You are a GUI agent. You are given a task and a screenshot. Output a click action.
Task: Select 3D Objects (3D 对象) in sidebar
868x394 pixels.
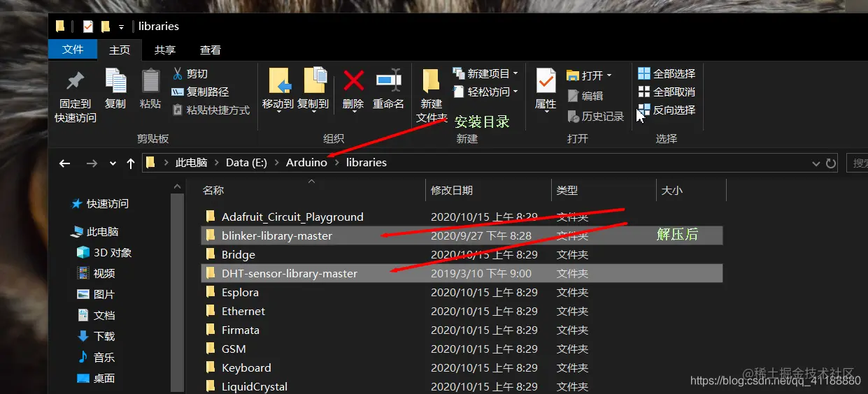[104, 253]
